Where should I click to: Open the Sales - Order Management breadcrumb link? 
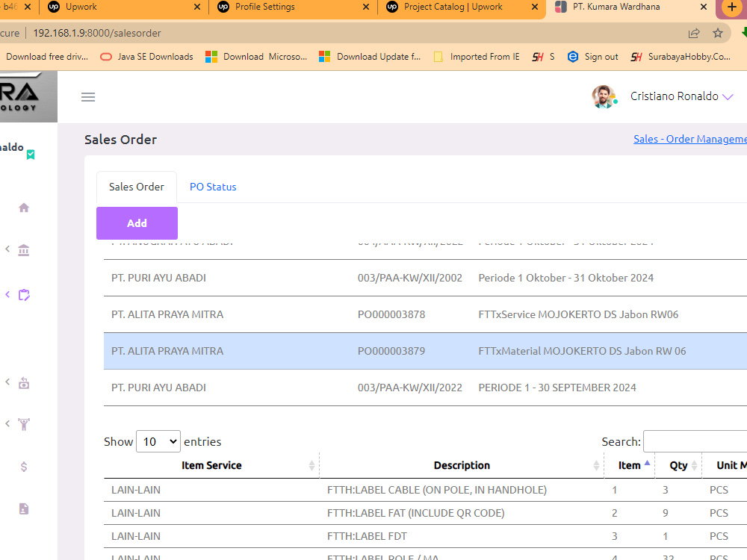(689, 139)
